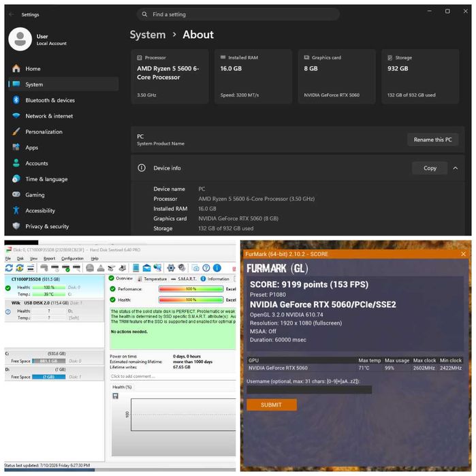Click the Health 100 % gradient bar in Overview
The width and height of the screenshot is (476, 476).
[x=191, y=300]
